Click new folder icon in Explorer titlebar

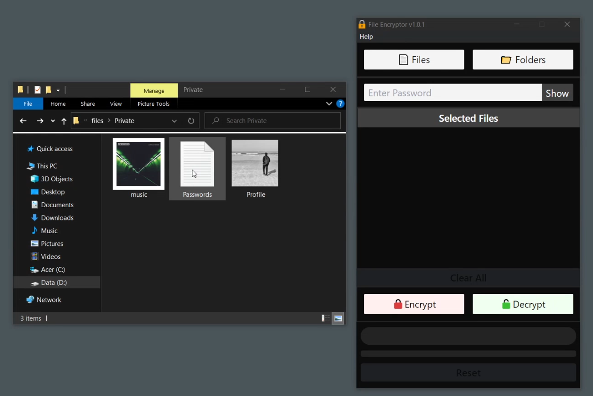point(48,90)
